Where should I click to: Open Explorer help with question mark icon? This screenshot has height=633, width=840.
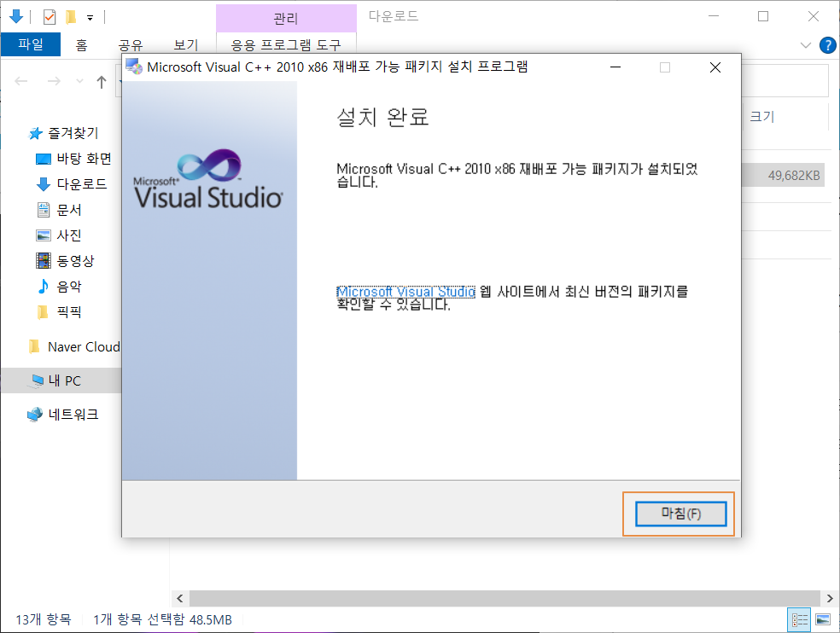(x=828, y=45)
